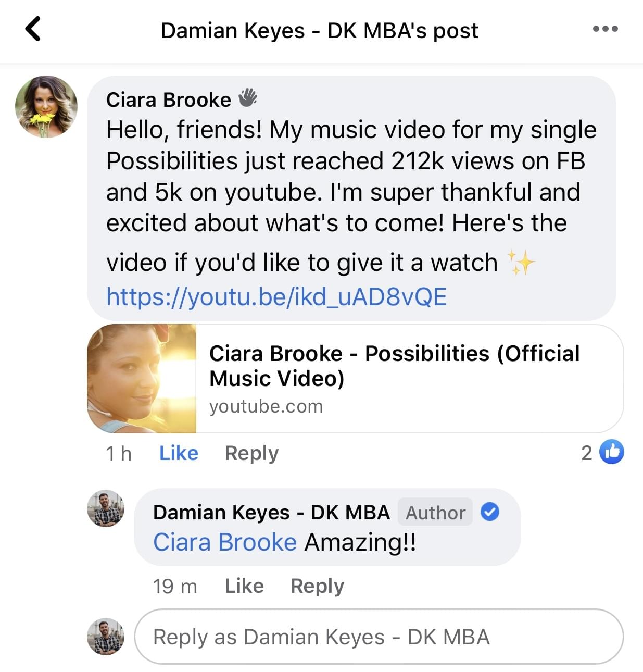643x672 pixels.
Task: Tap the waving hand badge icon
Action: (x=248, y=97)
